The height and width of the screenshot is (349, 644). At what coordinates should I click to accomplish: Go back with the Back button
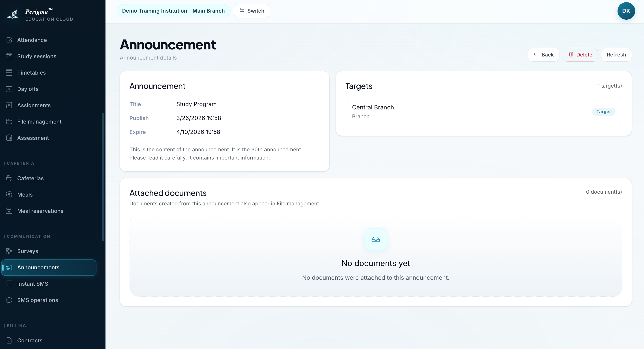click(x=544, y=54)
